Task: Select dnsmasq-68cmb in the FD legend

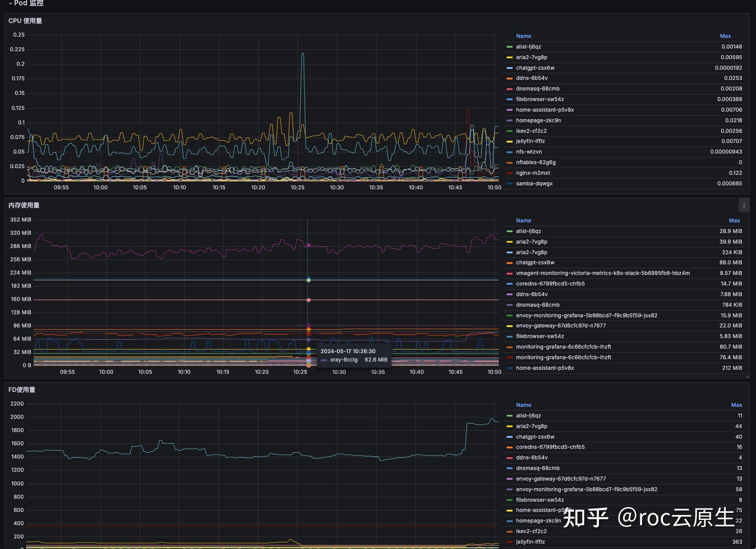Action: click(537, 468)
